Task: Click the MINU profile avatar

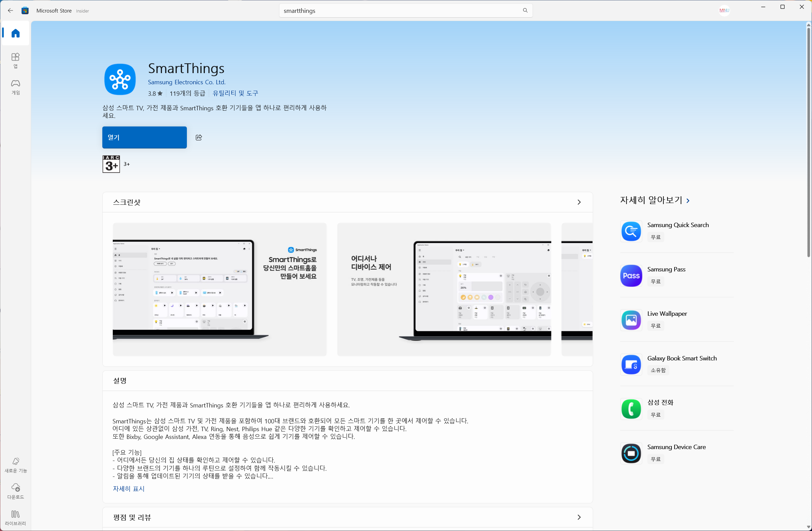Action: click(x=724, y=10)
